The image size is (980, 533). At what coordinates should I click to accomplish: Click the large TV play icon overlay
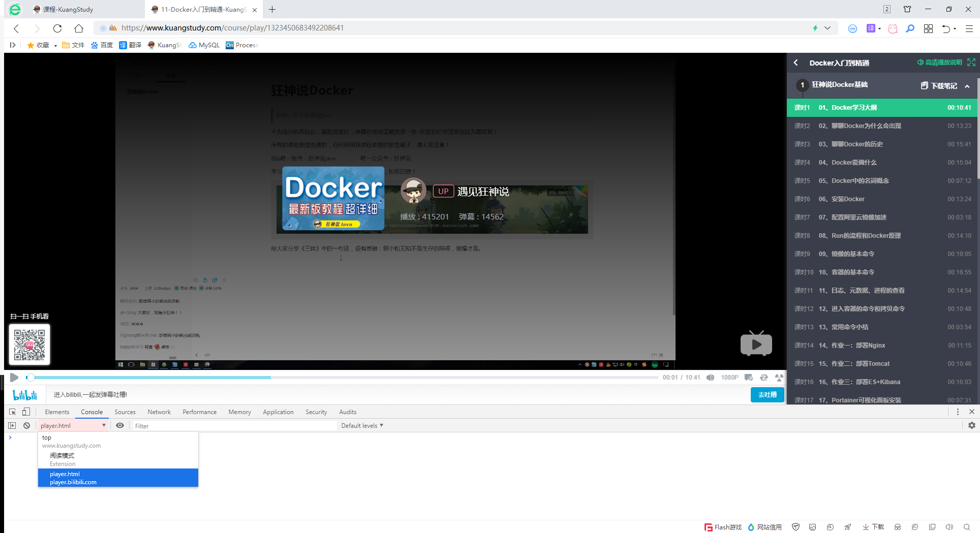coord(756,344)
